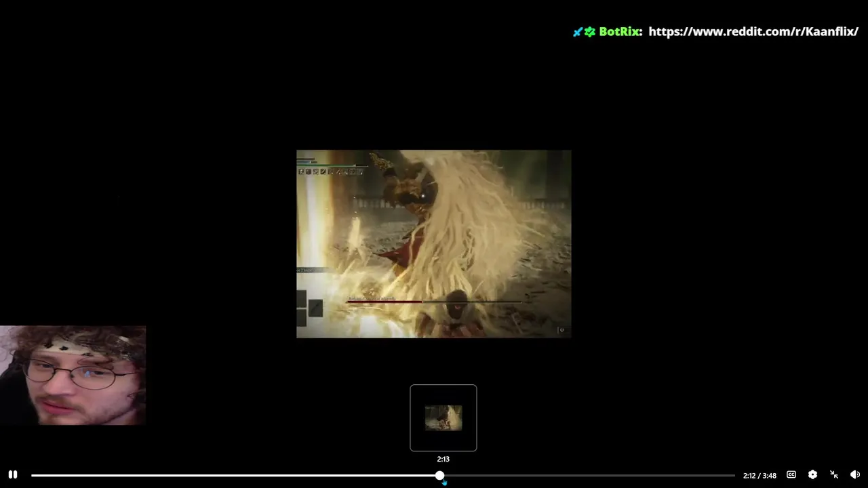Mute the video volume
The width and height of the screenshot is (868, 488).
click(855, 475)
